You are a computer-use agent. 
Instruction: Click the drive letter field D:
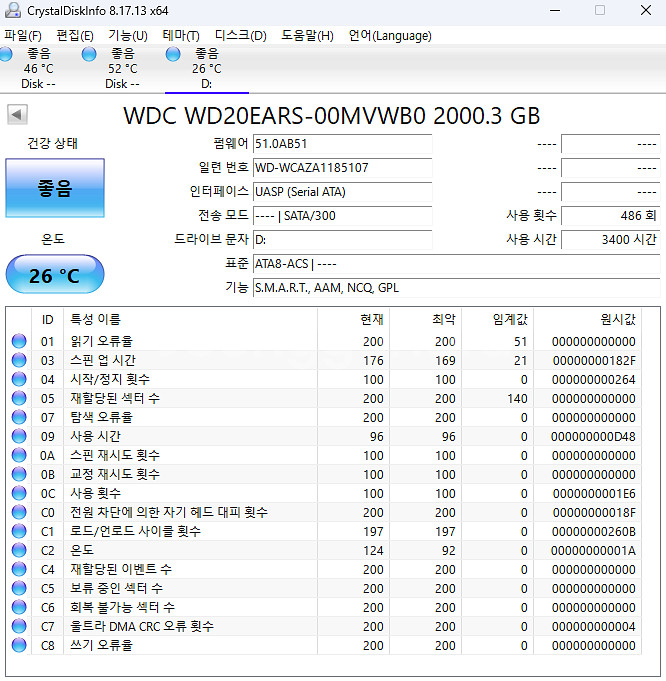(342, 239)
